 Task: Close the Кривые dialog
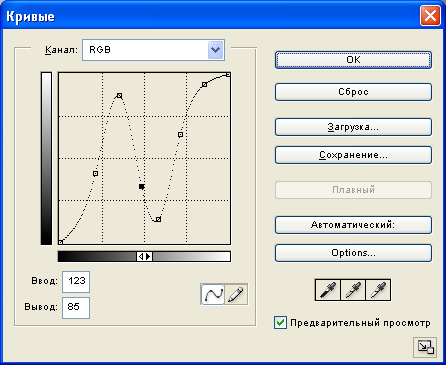coord(430,16)
